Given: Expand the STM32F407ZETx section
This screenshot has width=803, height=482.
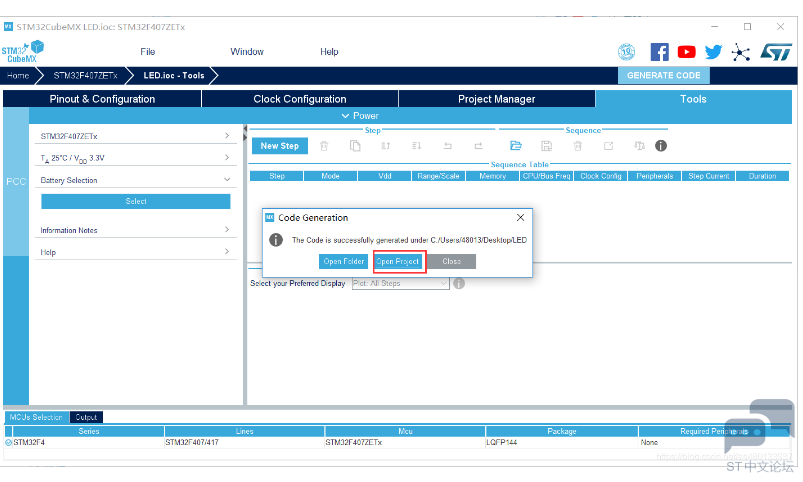Looking at the screenshot, I should 135,136.
